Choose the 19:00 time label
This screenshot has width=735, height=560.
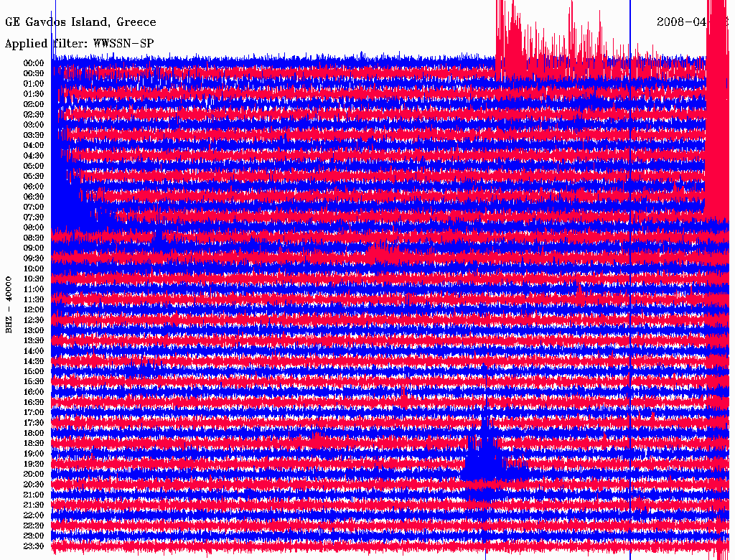(33, 454)
